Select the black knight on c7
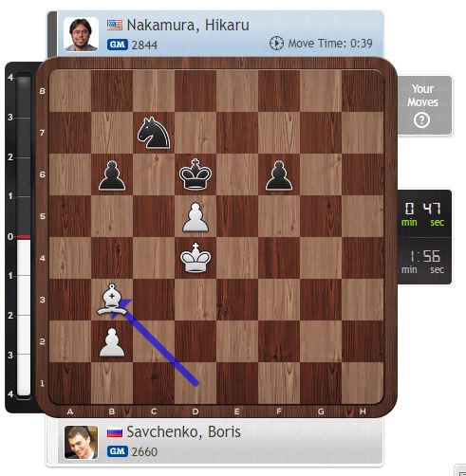466x476 pixels. (x=154, y=133)
